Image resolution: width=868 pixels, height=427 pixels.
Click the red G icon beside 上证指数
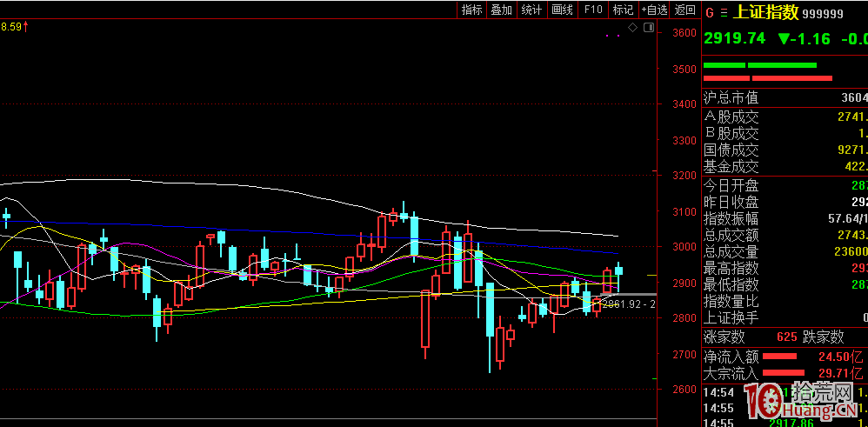[710, 13]
